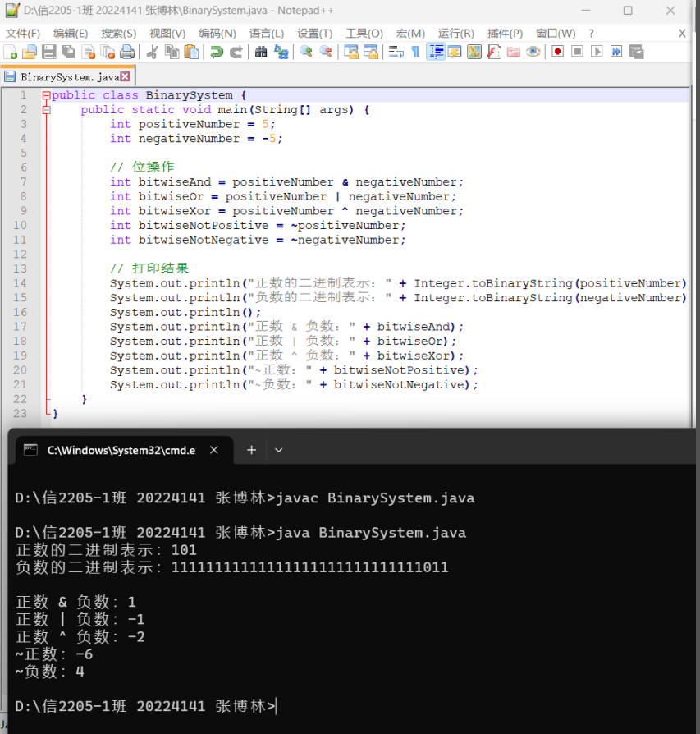Click the Save recorded macro icon
This screenshot has width=700, height=734.
[636, 52]
